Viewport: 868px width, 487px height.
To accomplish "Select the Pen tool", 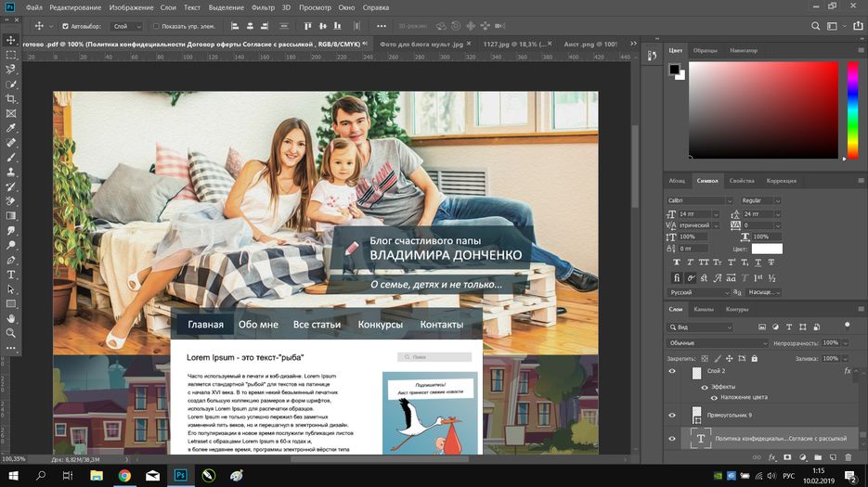I will 10,260.
